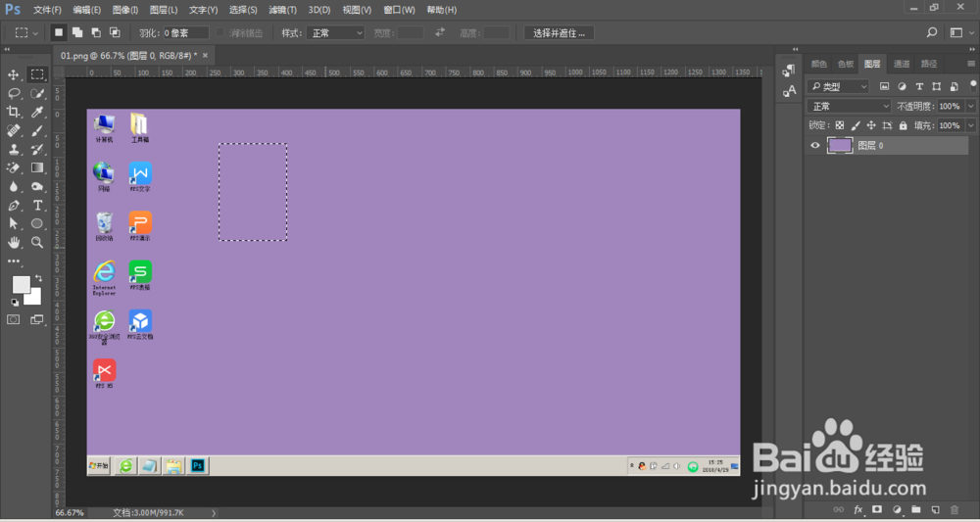The width and height of the screenshot is (980, 522).
Task: Open layer styles fx menu
Action: click(858, 509)
